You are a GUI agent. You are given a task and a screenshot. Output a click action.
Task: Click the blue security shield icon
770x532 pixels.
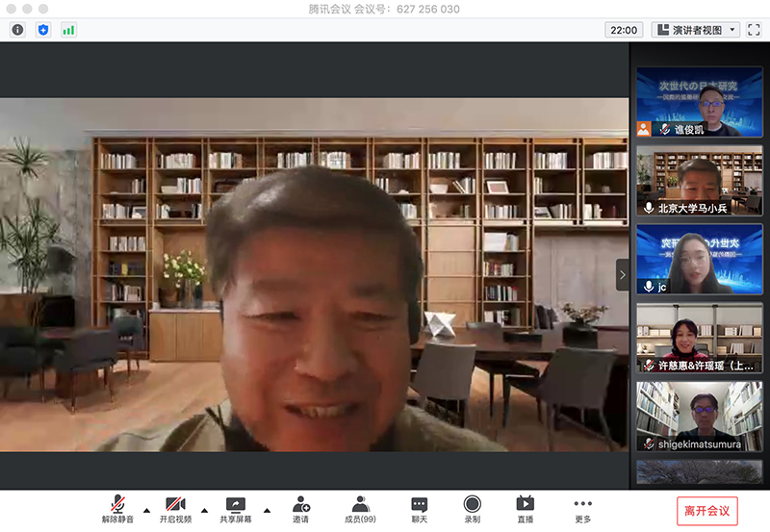coord(42,30)
